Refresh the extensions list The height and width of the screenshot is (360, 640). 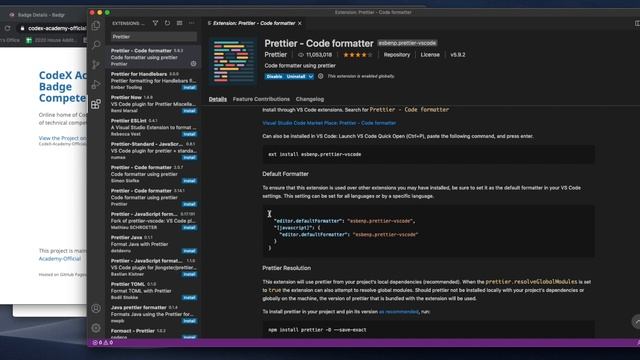point(167,23)
